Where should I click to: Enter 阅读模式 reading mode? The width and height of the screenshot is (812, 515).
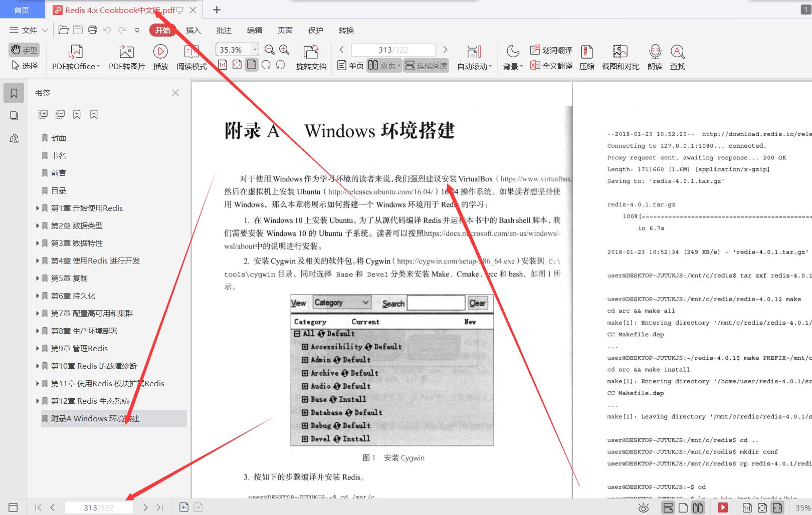pyautogui.click(x=191, y=58)
